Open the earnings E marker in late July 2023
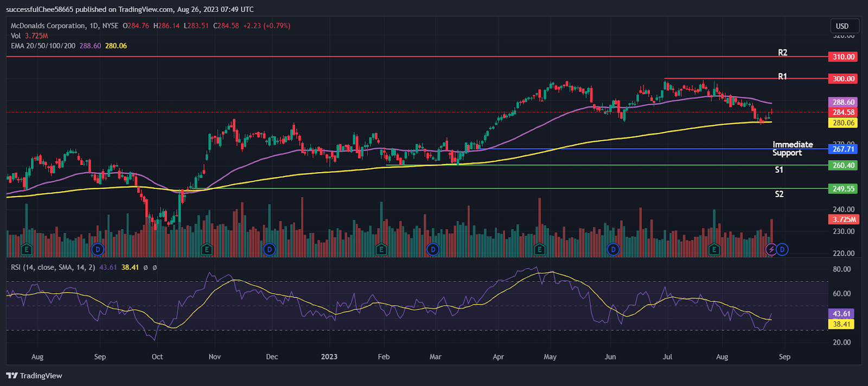The width and height of the screenshot is (868, 386). tap(714, 250)
